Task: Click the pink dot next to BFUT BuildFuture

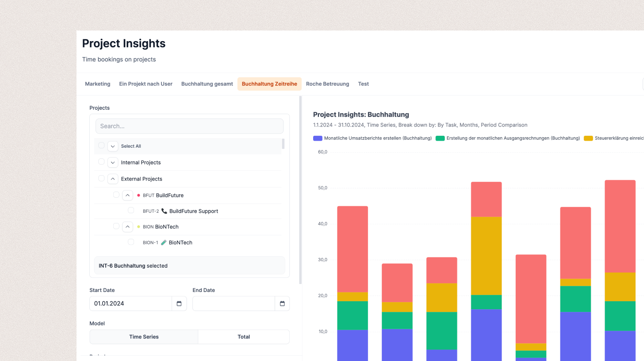Action: [138, 195]
